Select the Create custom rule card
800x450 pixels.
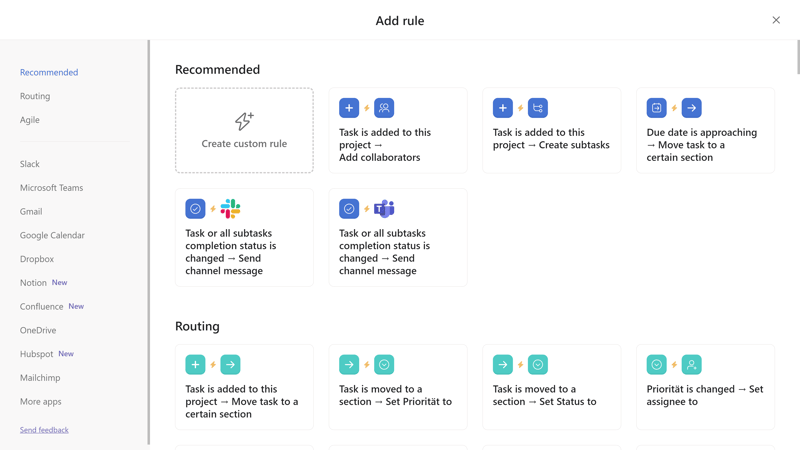[244, 130]
